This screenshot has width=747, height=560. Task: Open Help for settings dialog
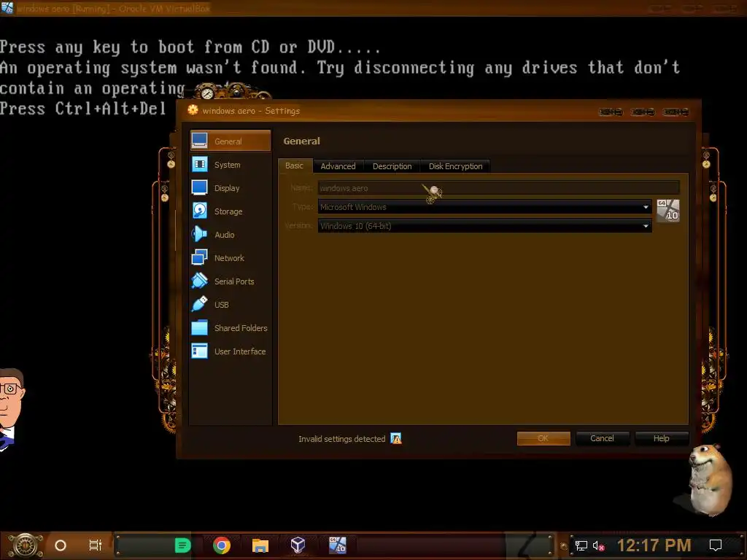point(661,438)
